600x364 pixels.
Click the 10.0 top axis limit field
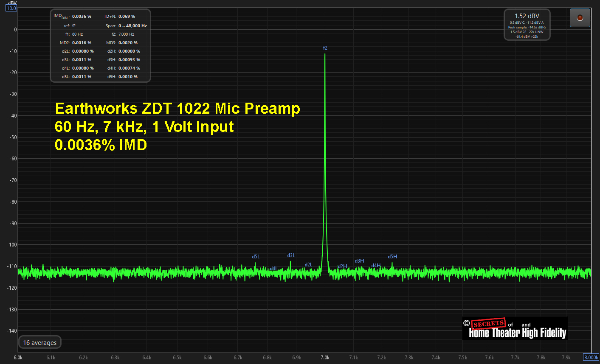point(11,8)
